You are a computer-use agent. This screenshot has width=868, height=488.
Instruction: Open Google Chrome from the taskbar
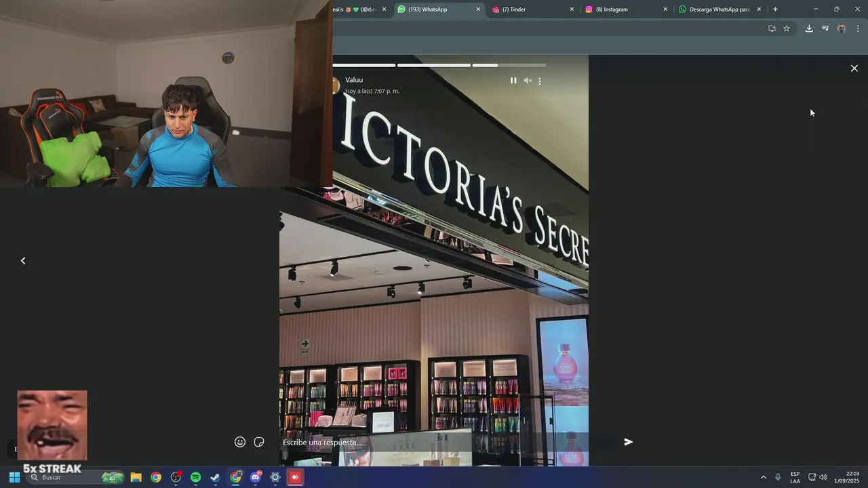[156, 477]
